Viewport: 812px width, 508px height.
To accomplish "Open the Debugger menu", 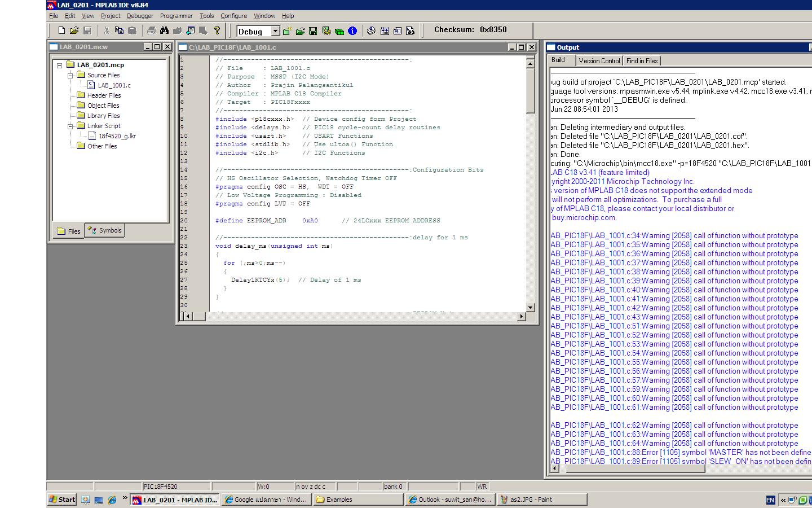I will pyautogui.click(x=140, y=16).
